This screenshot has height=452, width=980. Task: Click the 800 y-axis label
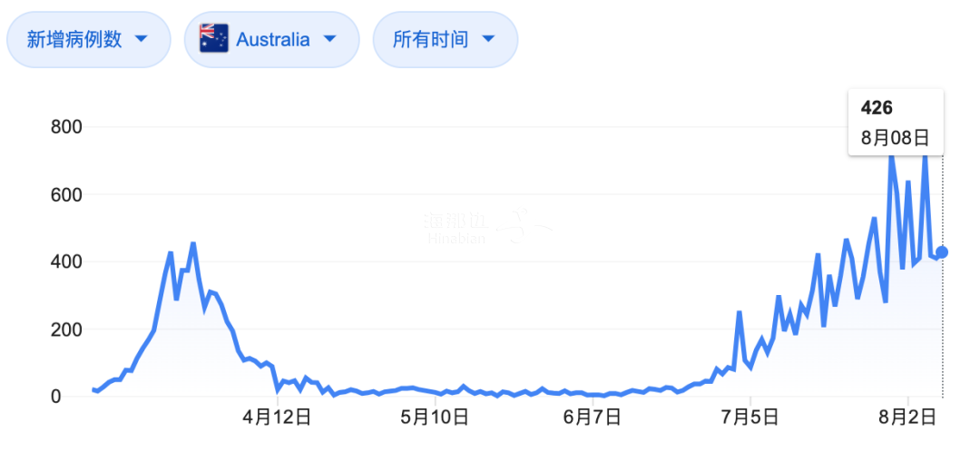[x=66, y=127]
